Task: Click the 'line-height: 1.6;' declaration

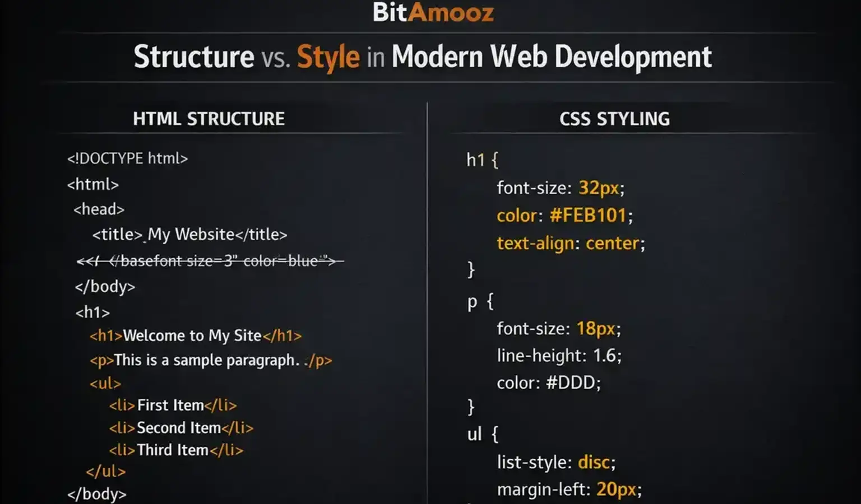Action: 559,356
